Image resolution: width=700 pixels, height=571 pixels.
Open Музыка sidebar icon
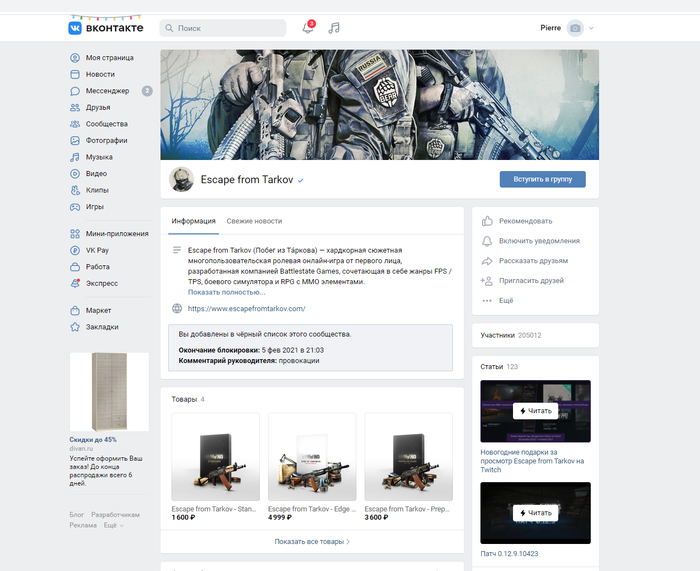pyautogui.click(x=75, y=157)
